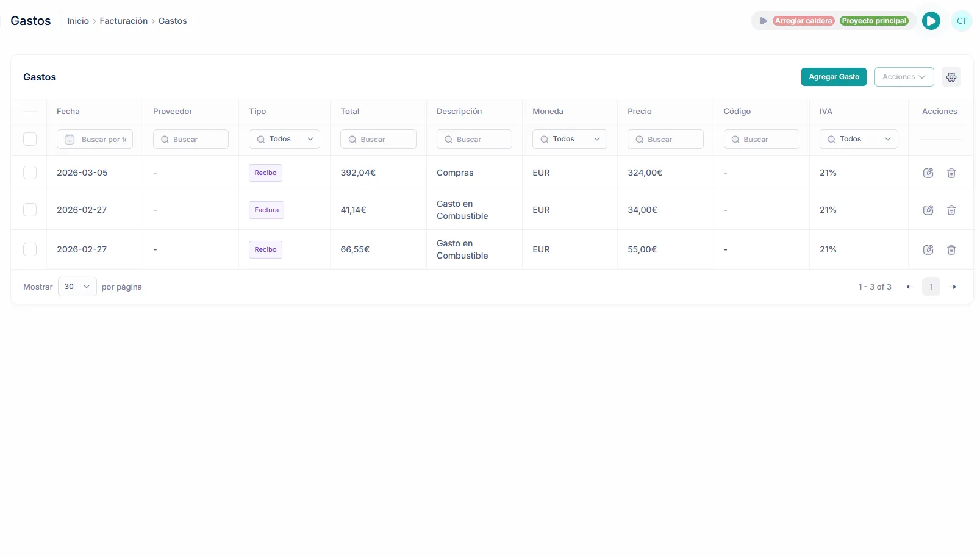Toggle the select-all checkbox in filter row
This screenshot has width=980, height=558.
click(30, 140)
